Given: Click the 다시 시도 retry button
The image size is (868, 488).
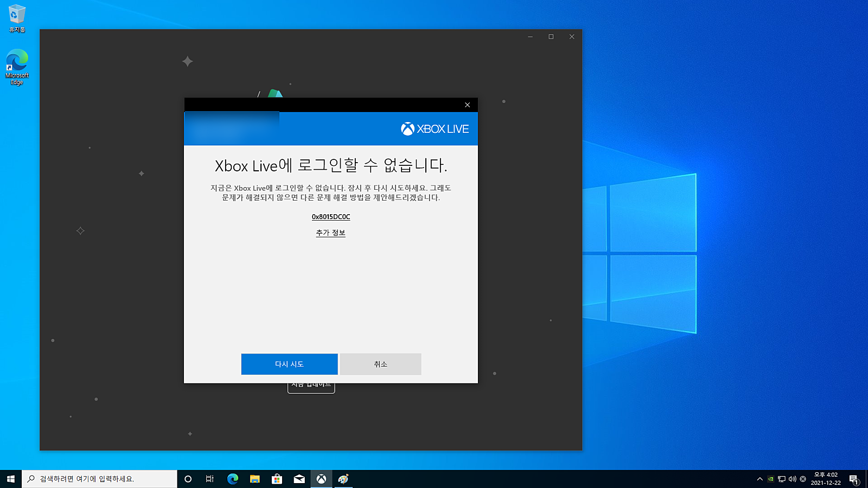Looking at the screenshot, I should point(290,364).
